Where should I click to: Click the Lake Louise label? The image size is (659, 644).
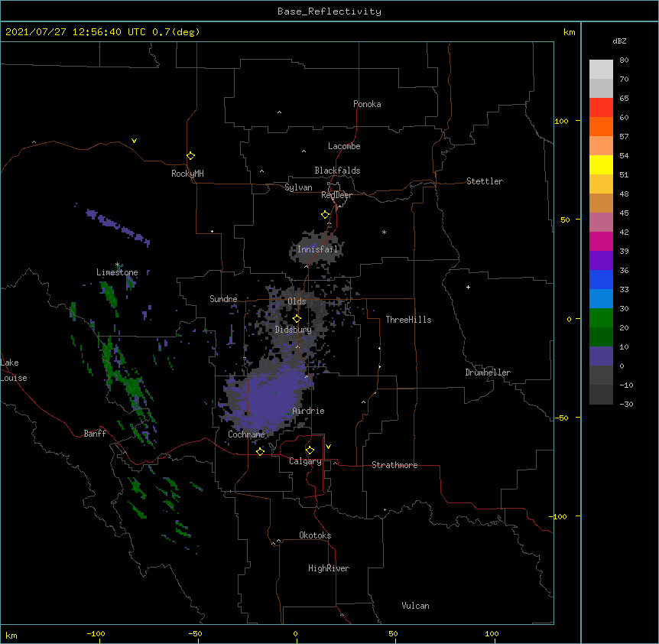pyautogui.click(x=14, y=370)
